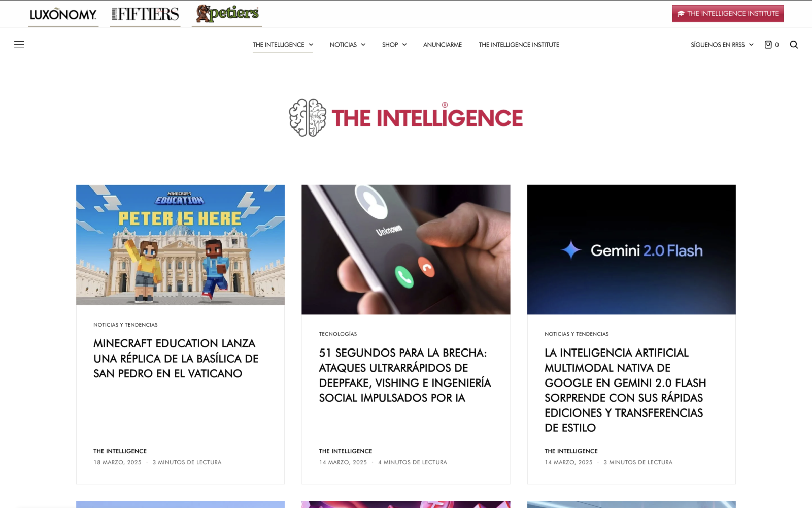Open the Minecraft Education article headline
Screen dimensions: 812x508
176,359
